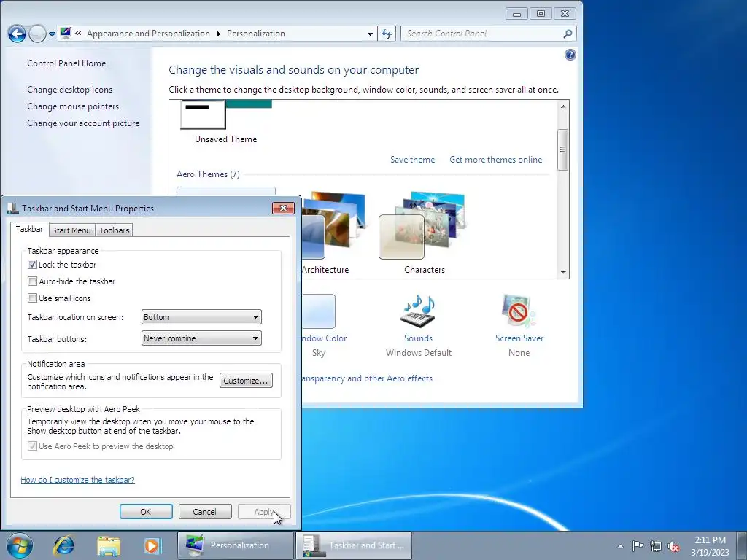
Task: Open the Windows Start orb
Action: (x=20, y=545)
